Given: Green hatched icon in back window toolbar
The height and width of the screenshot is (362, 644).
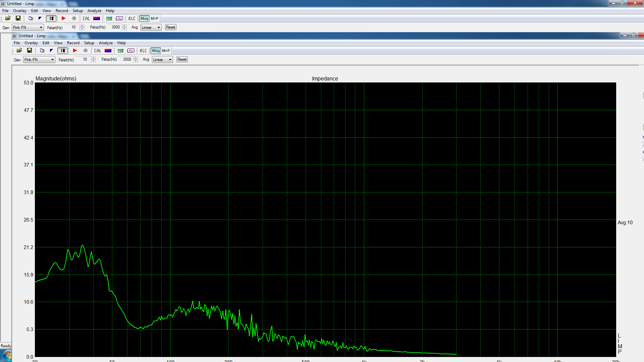Looking at the screenshot, I should 109,18.
